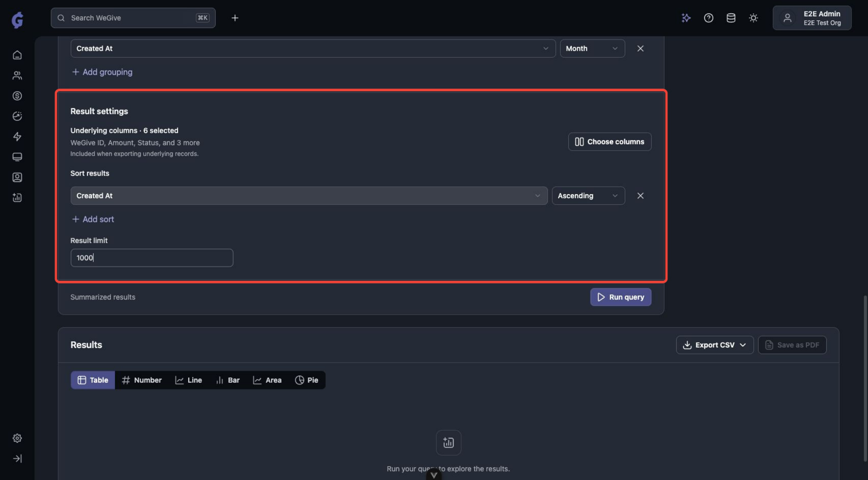The image size is (868, 480).
Task: Click the WeGive logo icon
Action: click(17, 20)
